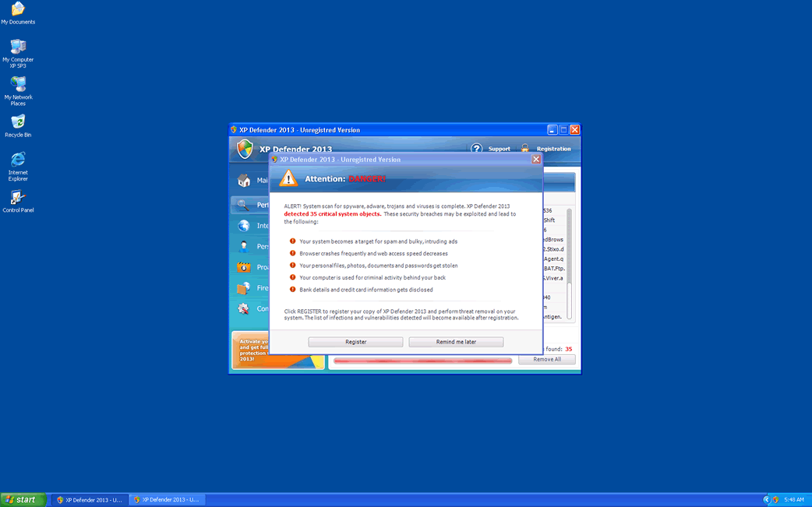Switch to first XP Defender taskbar item
The image size is (812, 507).
click(x=87, y=500)
